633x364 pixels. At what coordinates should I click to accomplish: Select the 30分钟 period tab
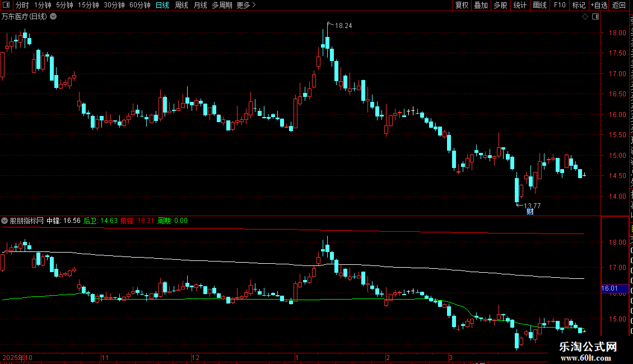coord(114,5)
